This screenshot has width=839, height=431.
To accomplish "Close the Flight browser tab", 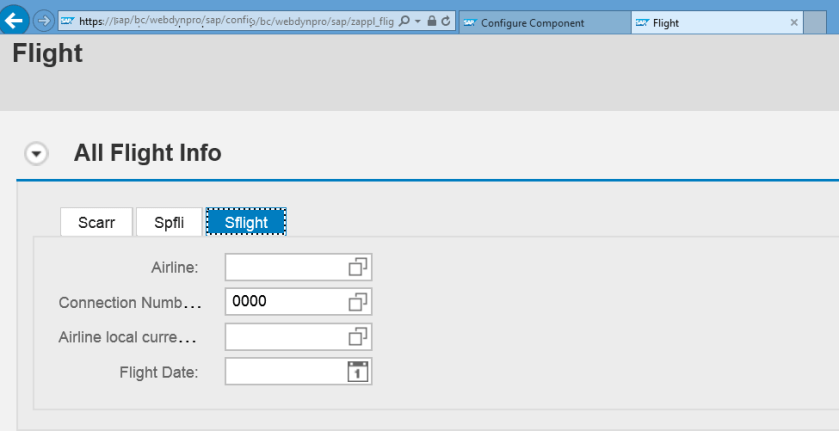I will coord(794,22).
